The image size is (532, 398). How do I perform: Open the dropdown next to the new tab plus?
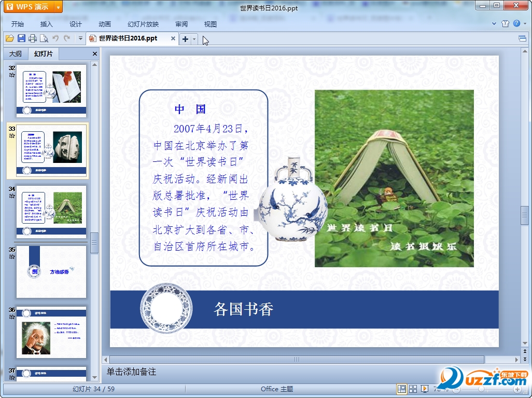pos(194,39)
